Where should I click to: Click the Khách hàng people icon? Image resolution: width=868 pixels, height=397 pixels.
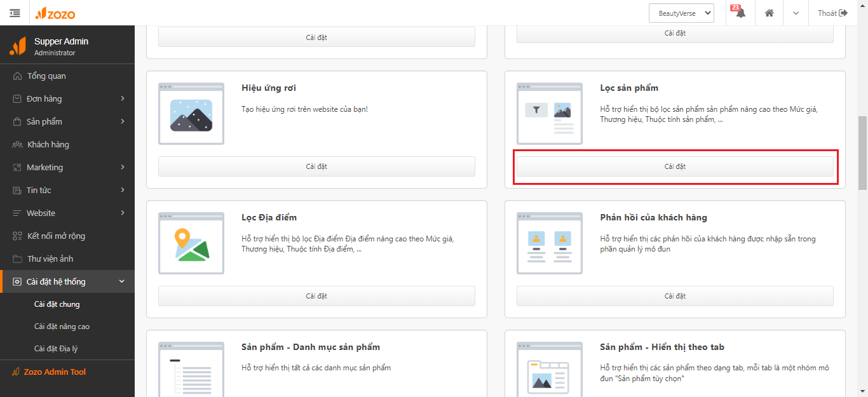click(x=17, y=144)
